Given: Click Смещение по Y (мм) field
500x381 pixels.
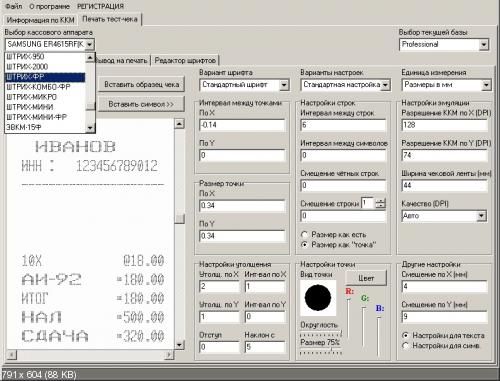Looking at the screenshot, I should point(444,317).
